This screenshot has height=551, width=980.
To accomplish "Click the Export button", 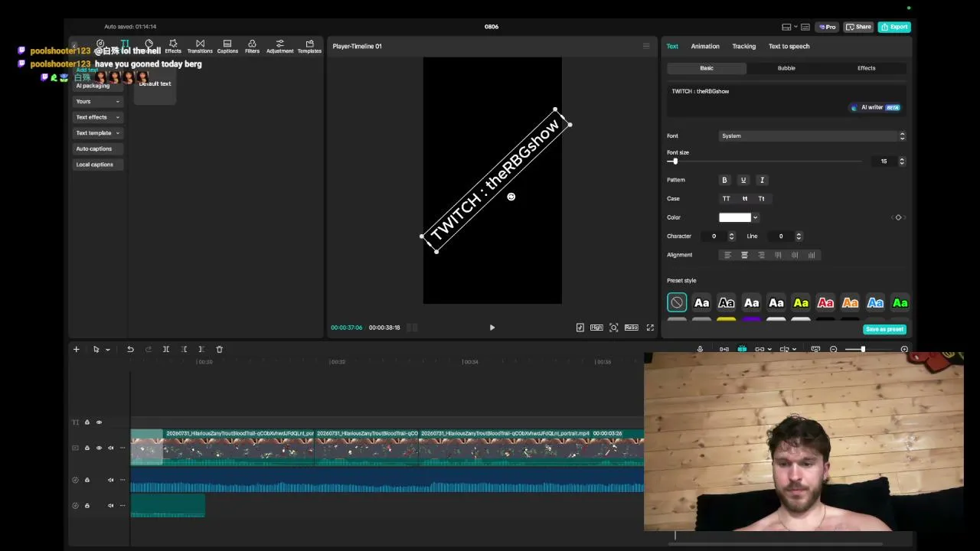I will click(x=894, y=27).
